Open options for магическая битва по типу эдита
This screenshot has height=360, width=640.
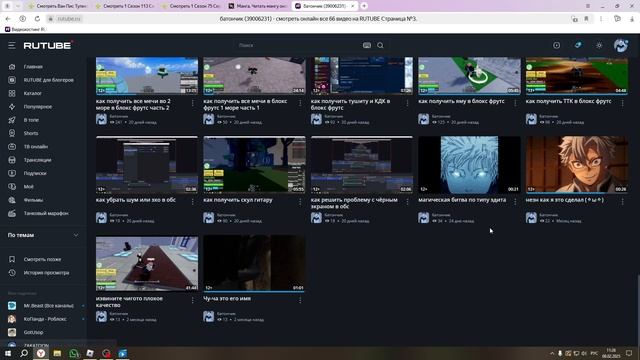click(x=515, y=202)
